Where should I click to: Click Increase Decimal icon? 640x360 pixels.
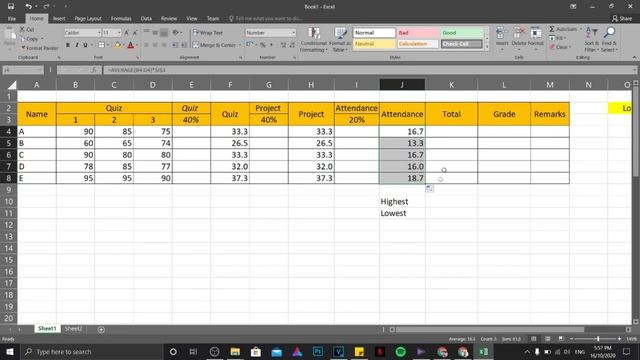(283, 45)
